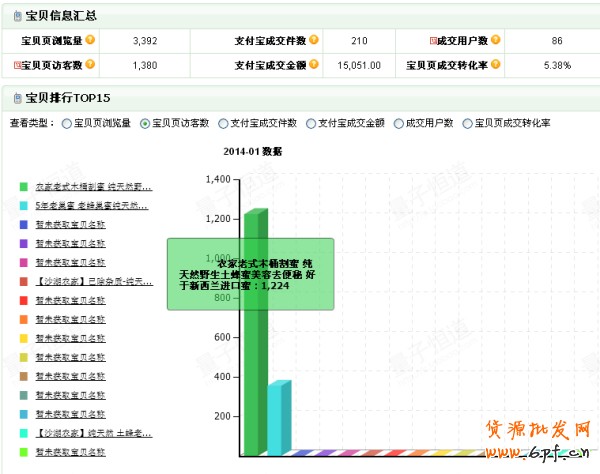Image resolution: width=600 pixels, height=474 pixels.
Task: Click help icon beside 宝贝页成交转化率 in summary
Action: click(495, 65)
